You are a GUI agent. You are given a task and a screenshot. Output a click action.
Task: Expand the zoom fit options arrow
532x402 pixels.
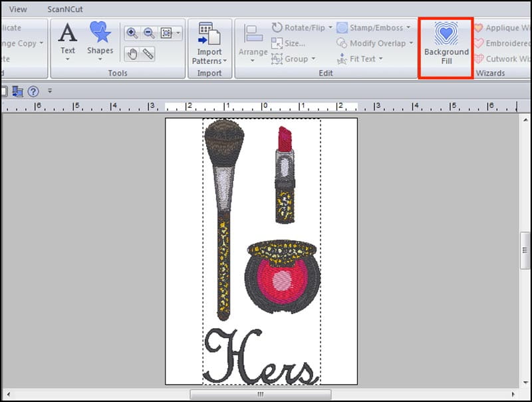coord(178,33)
